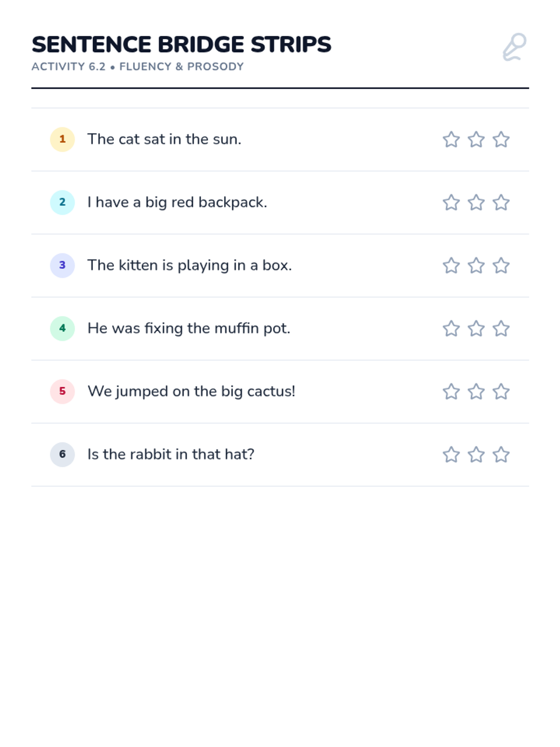560x747 pixels.
Task: Click first star for backpack sentence
Action: pos(451,203)
